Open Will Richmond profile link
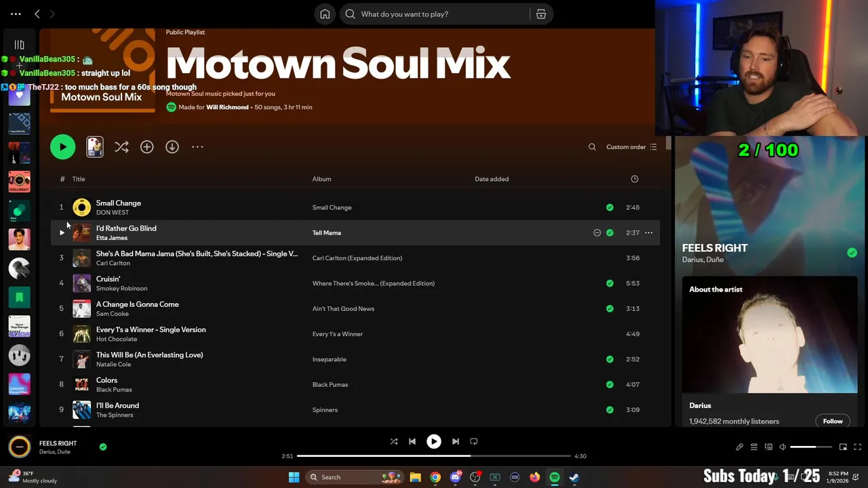Viewport: 868px width, 488px height. 227,107
